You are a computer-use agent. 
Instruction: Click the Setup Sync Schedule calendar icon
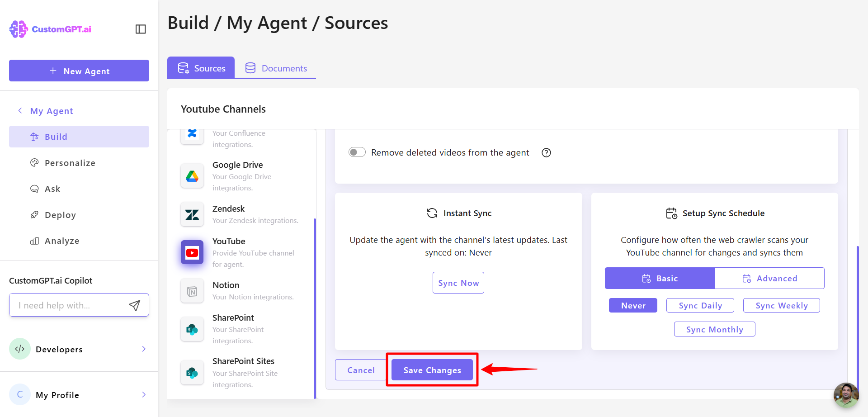671,213
